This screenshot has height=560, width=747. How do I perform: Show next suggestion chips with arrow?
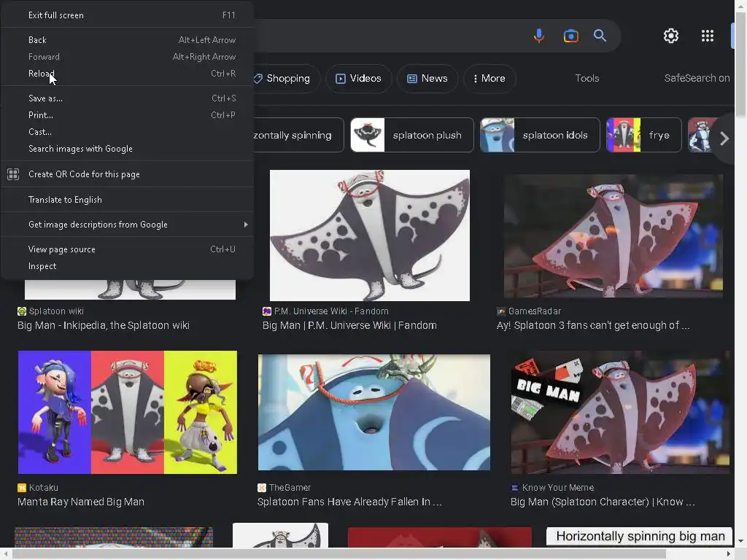724,139
